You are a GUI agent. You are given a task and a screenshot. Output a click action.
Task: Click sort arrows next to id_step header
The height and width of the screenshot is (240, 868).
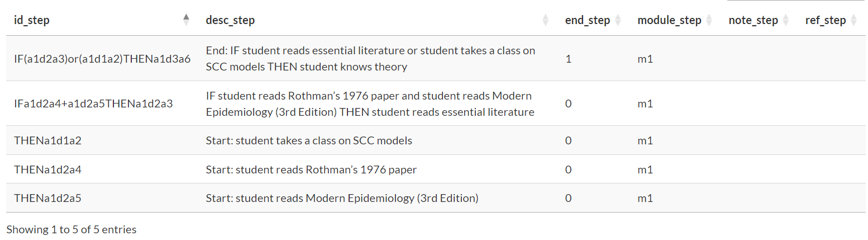[187, 20]
